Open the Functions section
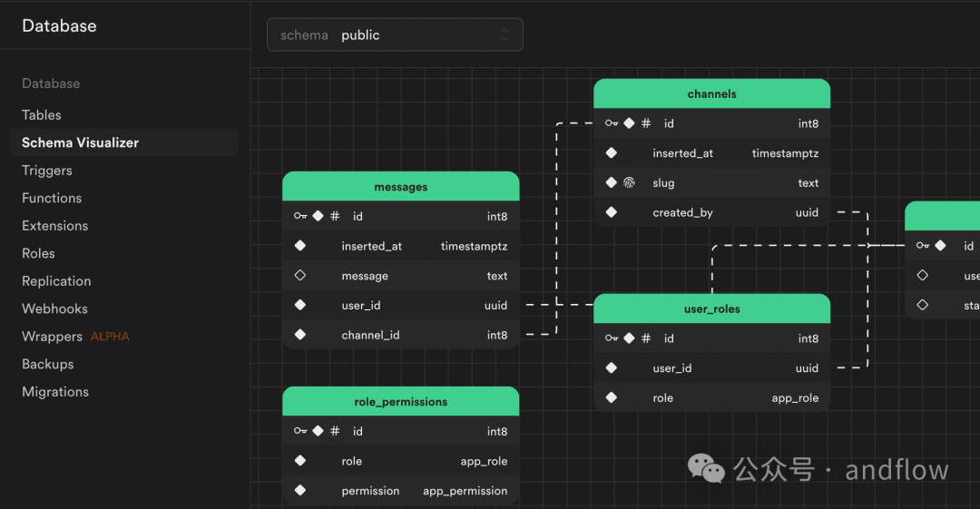 pos(52,198)
